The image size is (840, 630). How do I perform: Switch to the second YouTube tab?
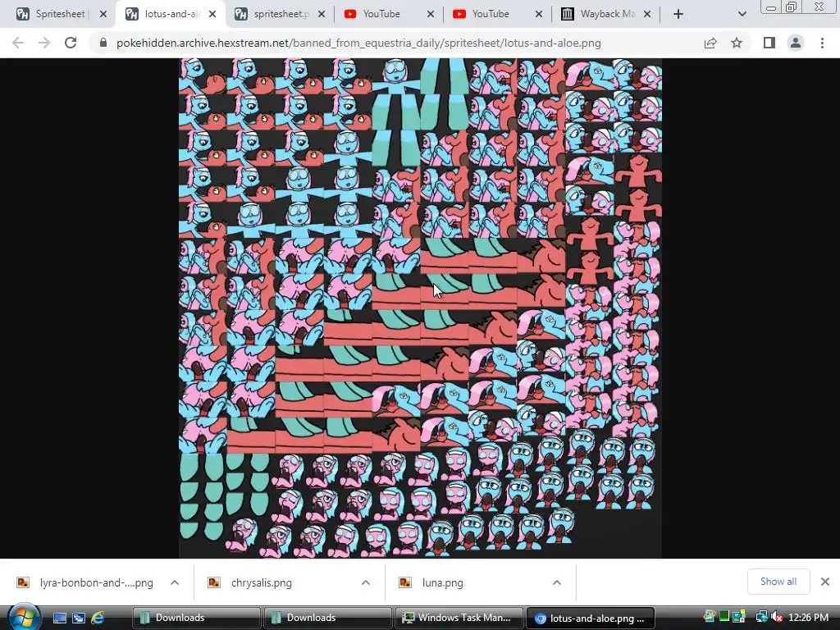[x=491, y=14]
